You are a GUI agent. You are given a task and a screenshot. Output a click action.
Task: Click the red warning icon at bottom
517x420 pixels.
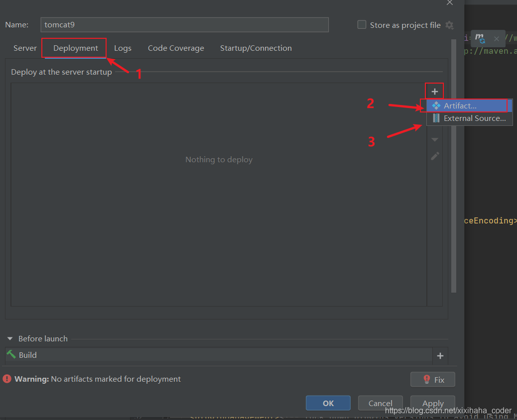click(7, 379)
